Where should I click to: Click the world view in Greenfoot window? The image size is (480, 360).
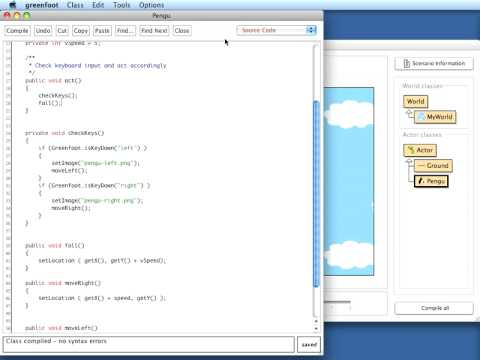[349, 182]
